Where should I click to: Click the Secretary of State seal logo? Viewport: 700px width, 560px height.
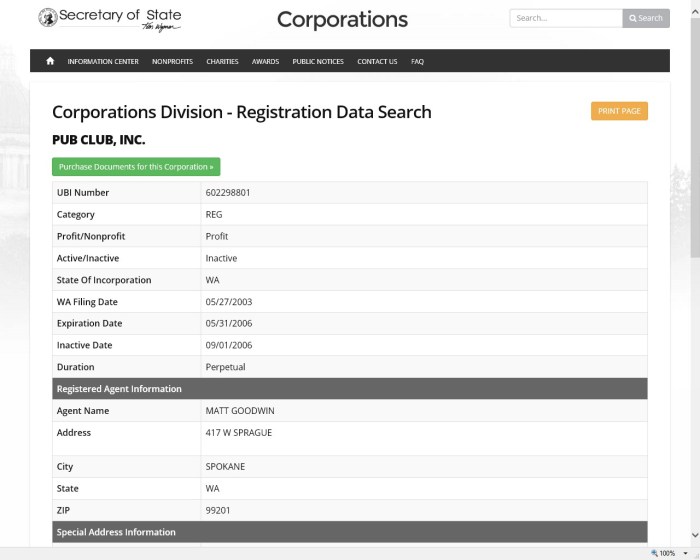[x=47, y=18]
